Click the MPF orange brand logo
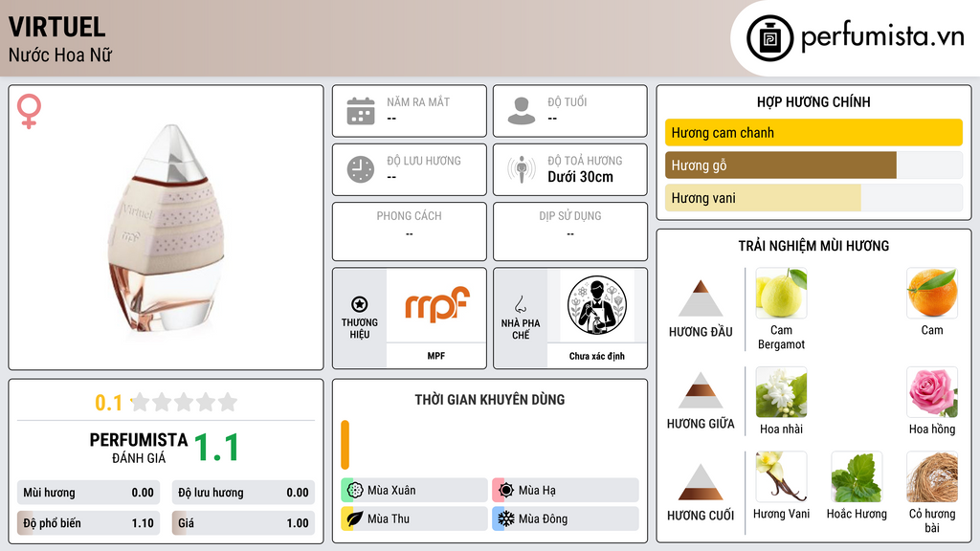 pyautogui.click(x=436, y=304)
